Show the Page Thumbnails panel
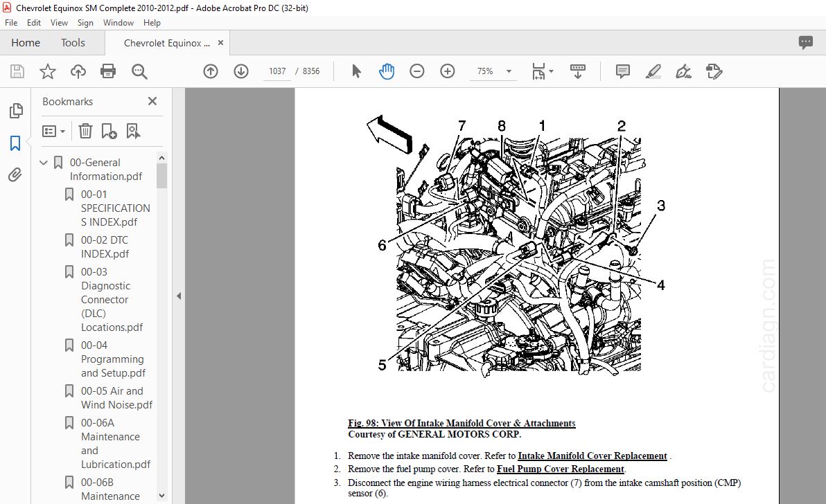Viewport: 826px width, 504px height. pos(15,111)
